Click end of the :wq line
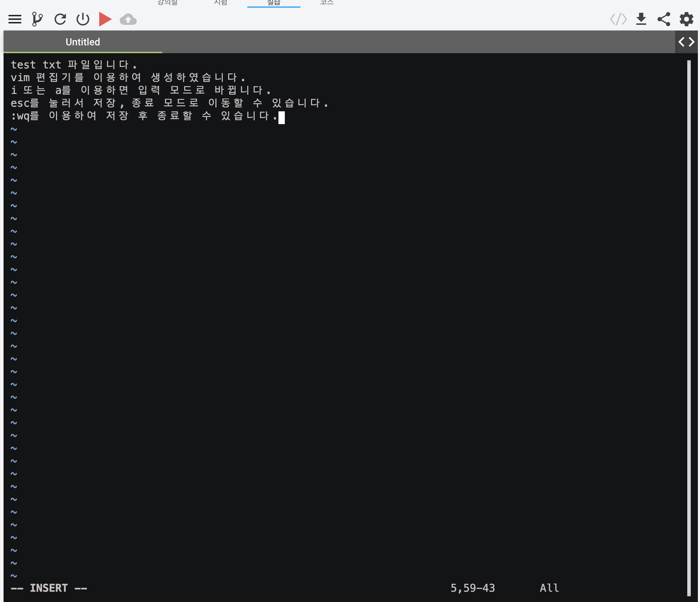This screenshot has width=700, height=602. click(281, 116)
